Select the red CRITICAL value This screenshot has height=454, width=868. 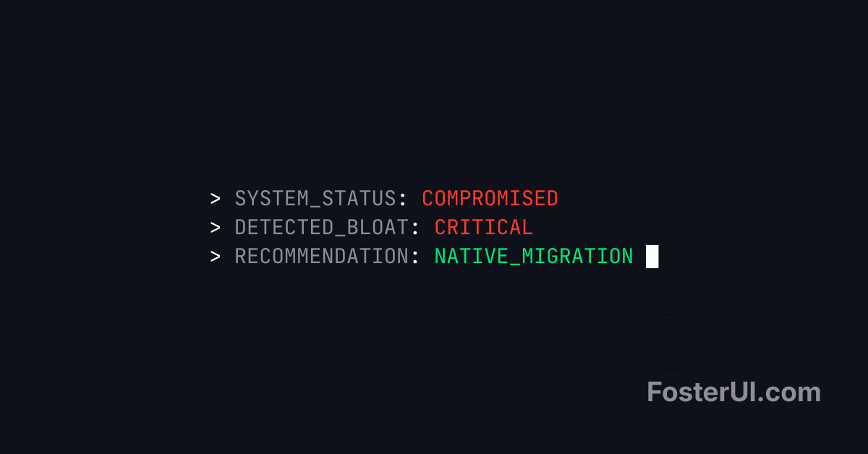coord(483,228)
